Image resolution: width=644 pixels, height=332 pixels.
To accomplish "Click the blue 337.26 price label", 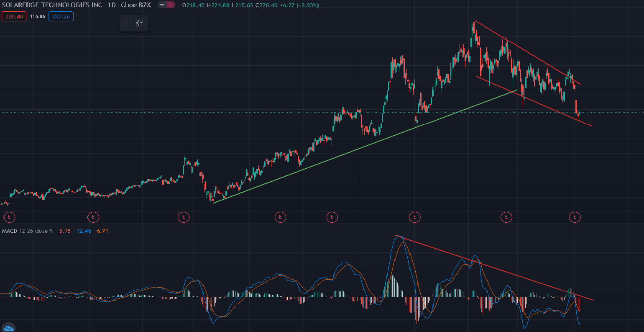I will [x=61, y=17].
